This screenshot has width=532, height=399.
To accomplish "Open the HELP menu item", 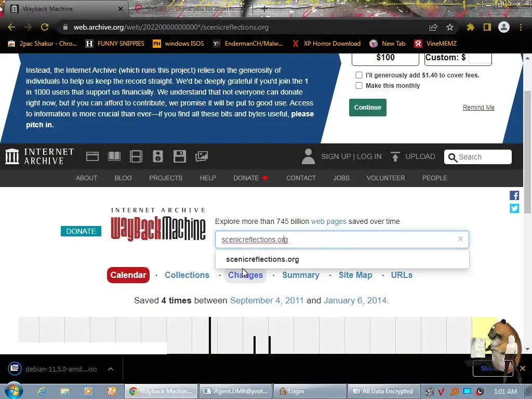I will click(208, 178).
